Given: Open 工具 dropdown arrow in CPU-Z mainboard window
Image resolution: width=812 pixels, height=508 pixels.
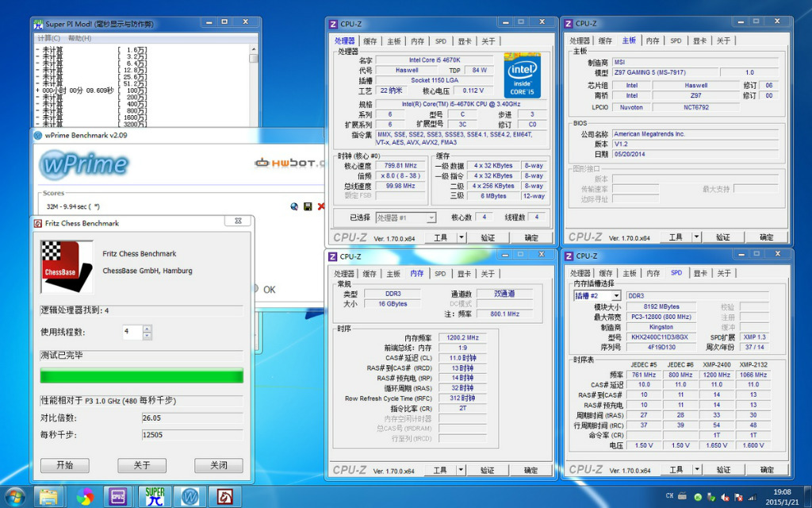Looking at the screenshot, I should point(696,237).
